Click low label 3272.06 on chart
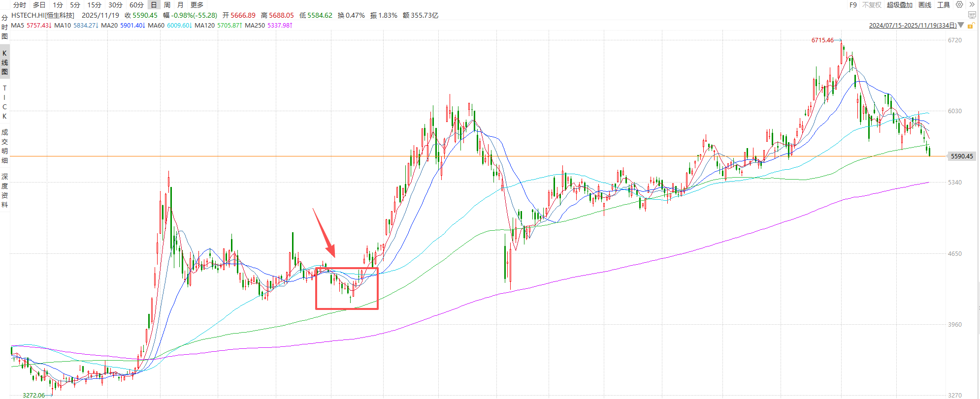 [x=33, y=395]
